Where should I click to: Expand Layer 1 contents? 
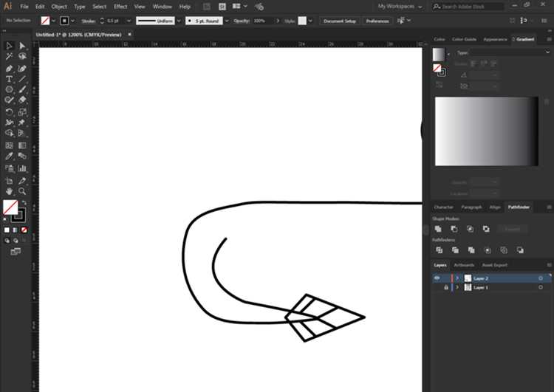pos(457,287)
